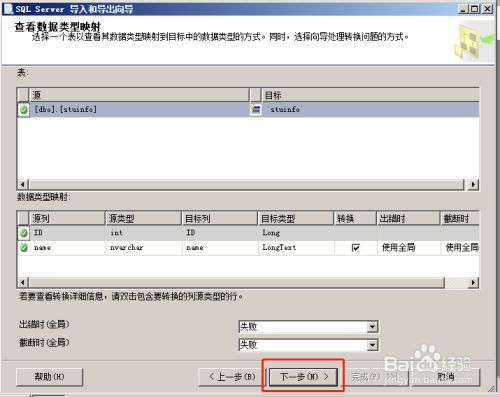
Task: Click left arrow of tables list scrollbar
Action: click(x=23, y=184)
